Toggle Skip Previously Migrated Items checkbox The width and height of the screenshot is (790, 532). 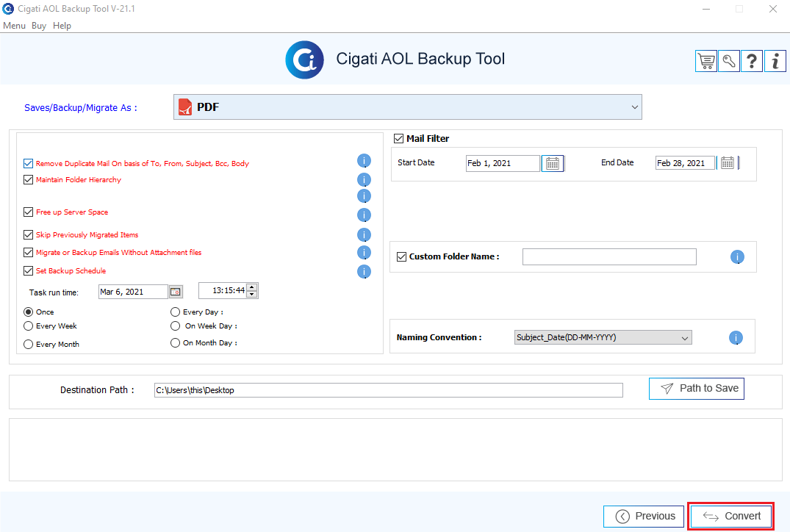(28, 234)
